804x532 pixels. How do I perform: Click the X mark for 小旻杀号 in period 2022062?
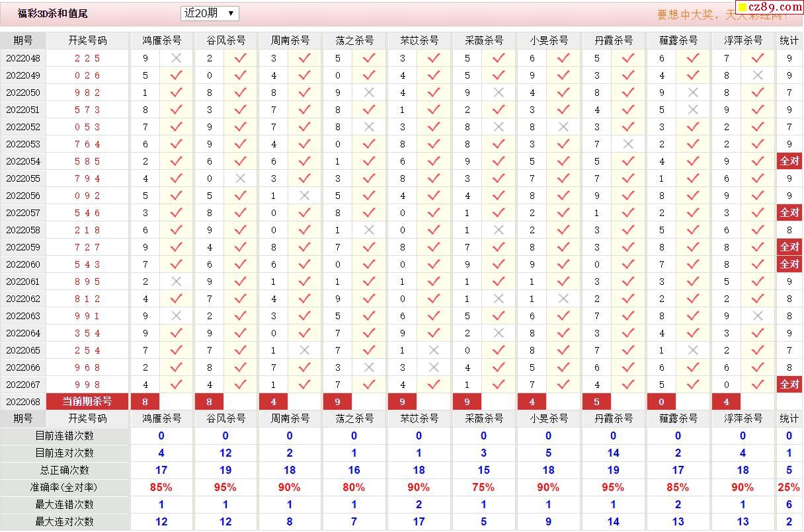tap(563, 299)
